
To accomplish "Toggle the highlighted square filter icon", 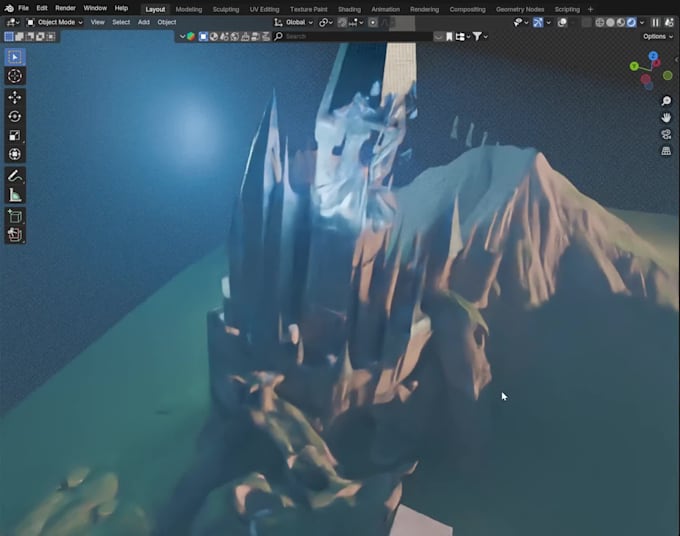I will pyautogui.click(x=203, y=36).
